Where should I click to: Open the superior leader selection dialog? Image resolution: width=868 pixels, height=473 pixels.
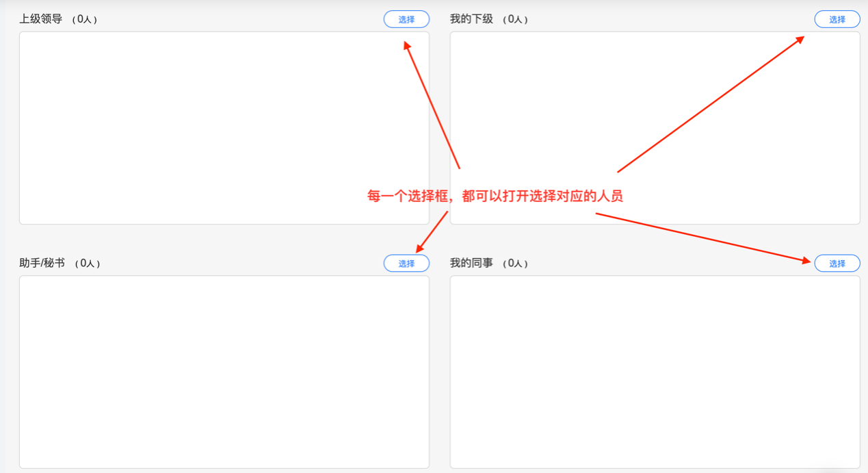click(406, 19)
